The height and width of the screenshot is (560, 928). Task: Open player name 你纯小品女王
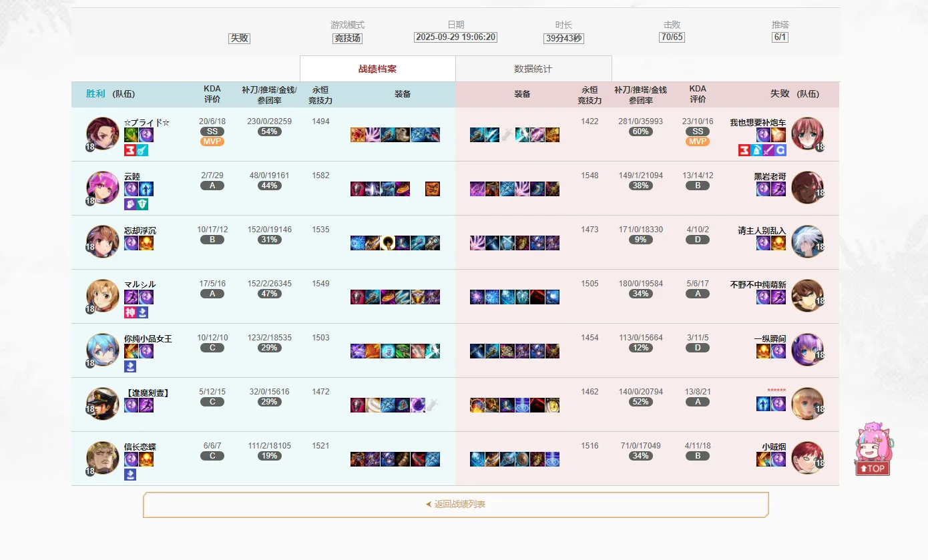[148, 338]
